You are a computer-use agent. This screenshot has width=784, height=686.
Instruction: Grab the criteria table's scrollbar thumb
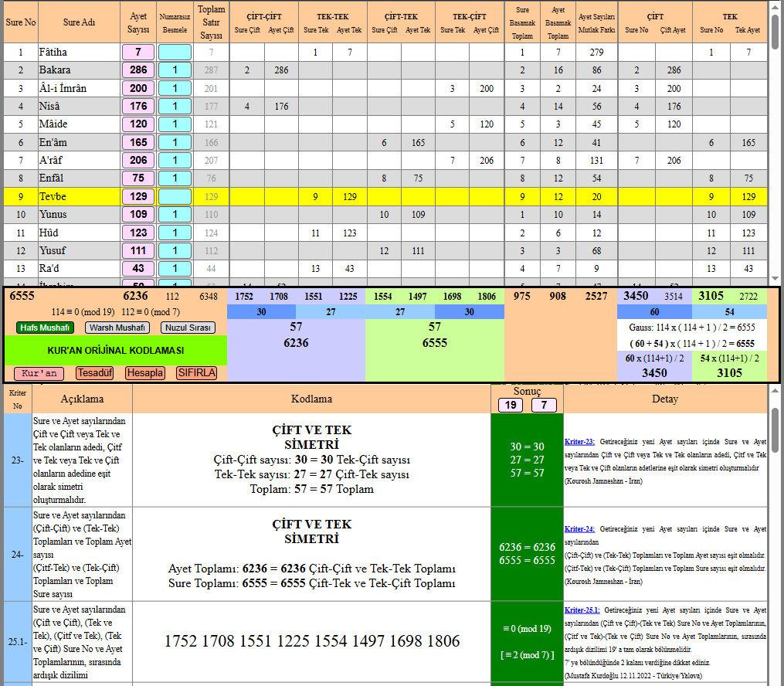(775, 430)
